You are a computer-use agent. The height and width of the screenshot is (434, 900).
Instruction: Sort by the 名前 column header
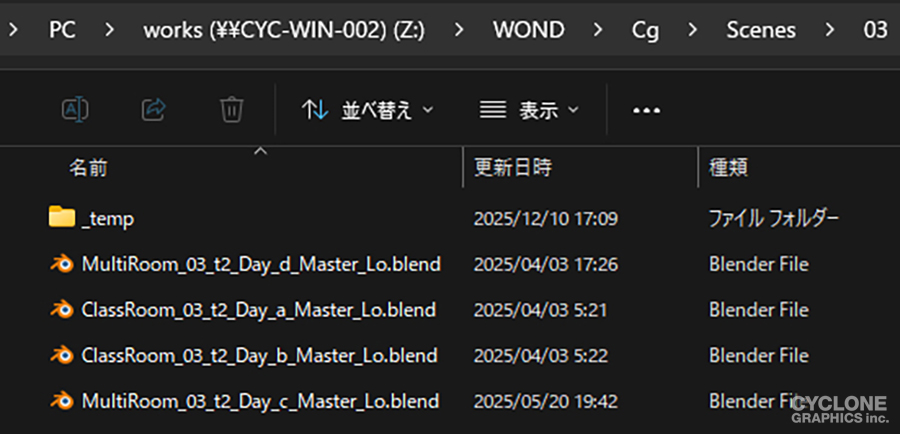[x=88, y=168]
